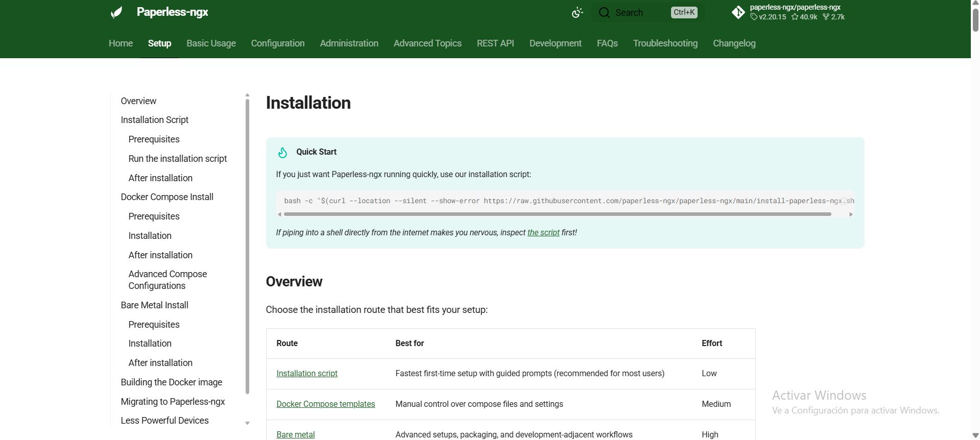Click the code block's left scroll arrow
The width and height of the screenshot is (980, 440).
(279, 214)
